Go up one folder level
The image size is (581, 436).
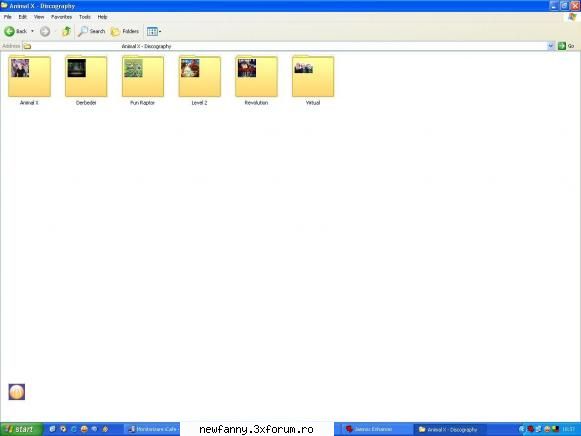tap(66, 31)
